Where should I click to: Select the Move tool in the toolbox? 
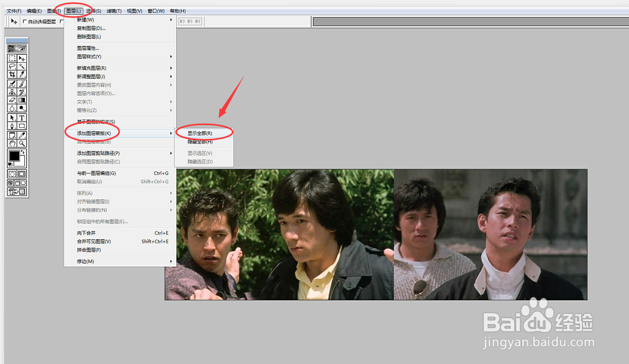point(22,58)
